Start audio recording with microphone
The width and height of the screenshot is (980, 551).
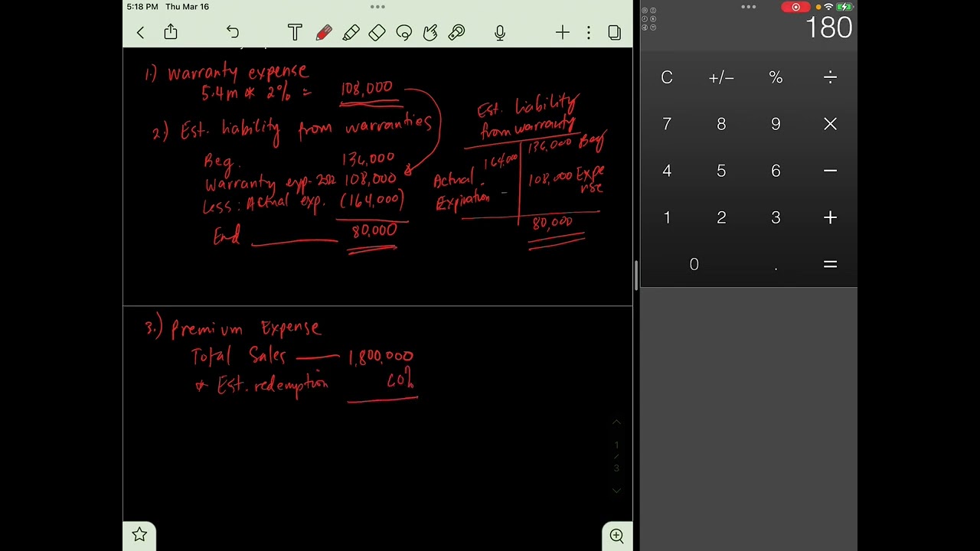(x=500, y=32)
